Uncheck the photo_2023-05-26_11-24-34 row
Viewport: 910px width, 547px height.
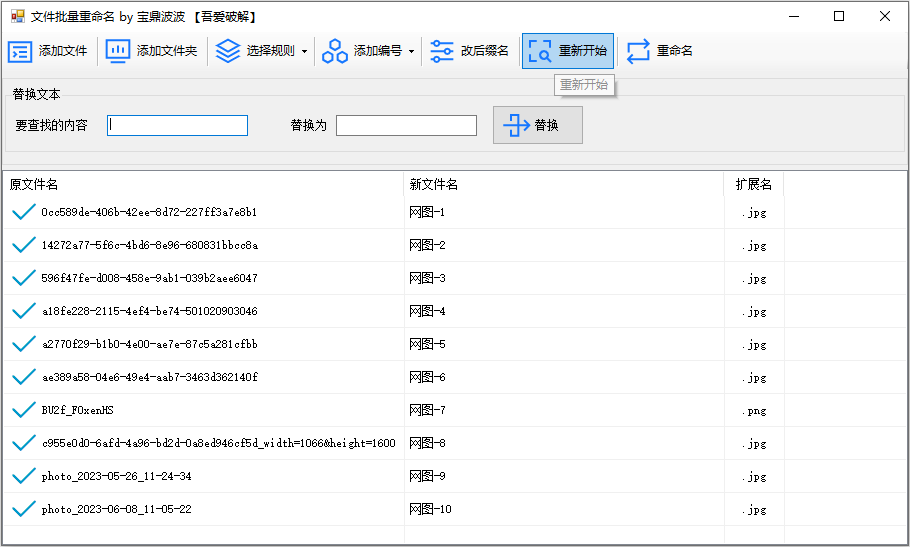[24, 476]
